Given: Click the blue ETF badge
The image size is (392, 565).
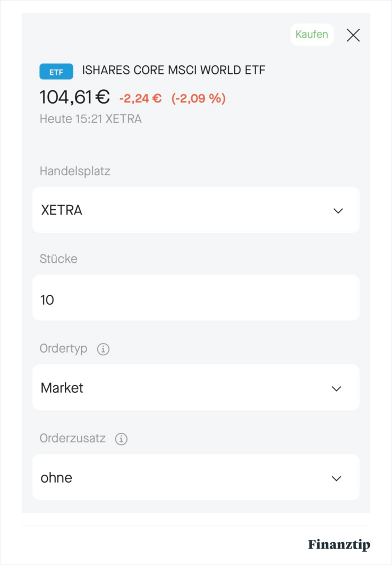Looking at the screenshot, I should click(56, 71).
